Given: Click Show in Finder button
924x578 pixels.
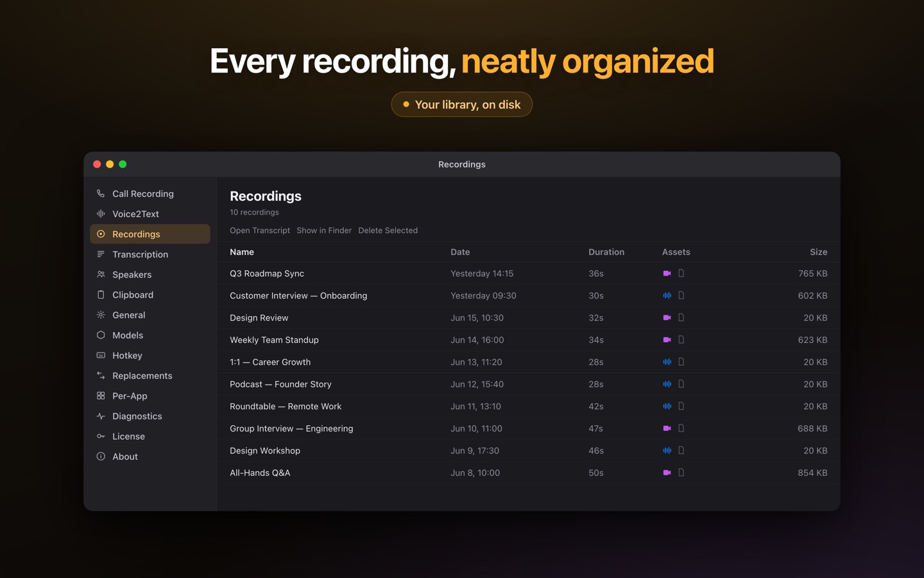Looking at the screenshot, I should pos(324,231).
